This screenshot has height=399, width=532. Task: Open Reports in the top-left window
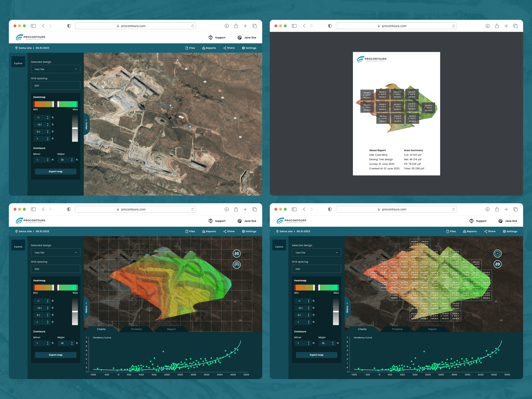click(x=209, y=48)
